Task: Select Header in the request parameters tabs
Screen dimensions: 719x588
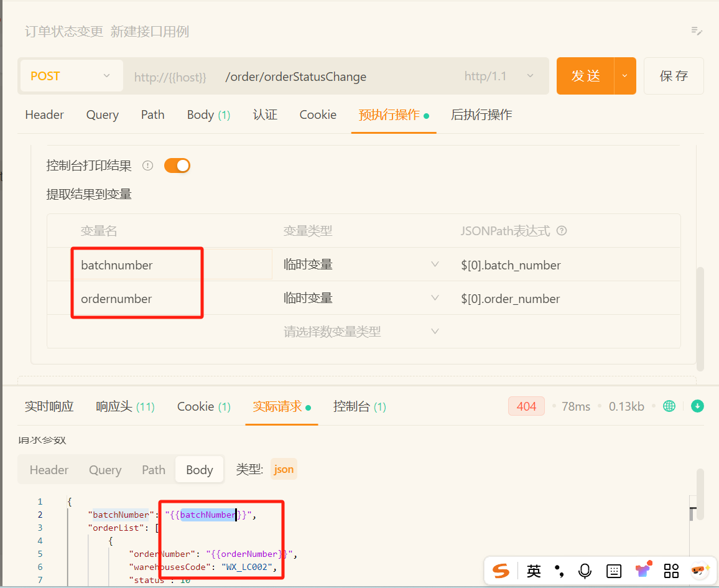Action: [49, 470]
